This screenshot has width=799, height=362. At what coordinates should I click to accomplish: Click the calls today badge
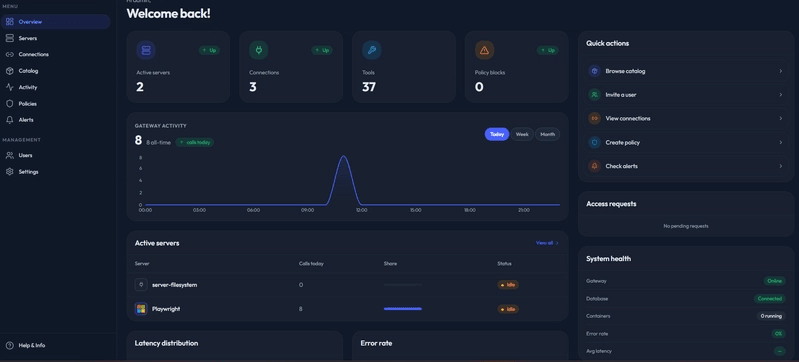tap(195, 142)
